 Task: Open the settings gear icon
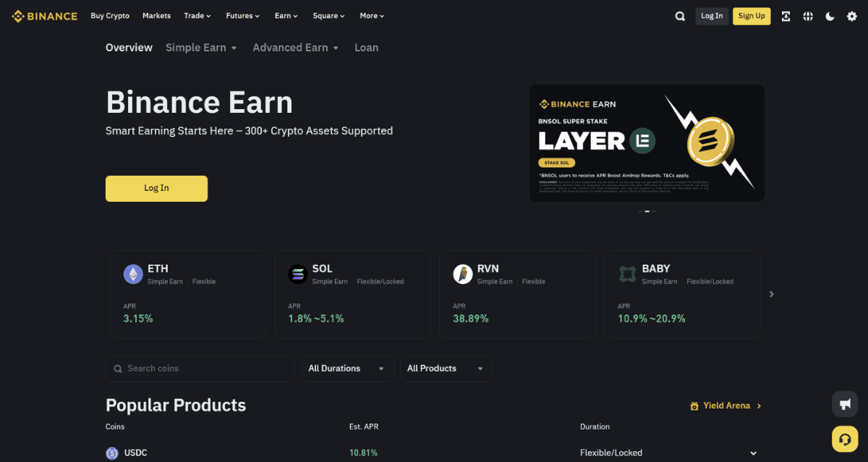(851, 15)
